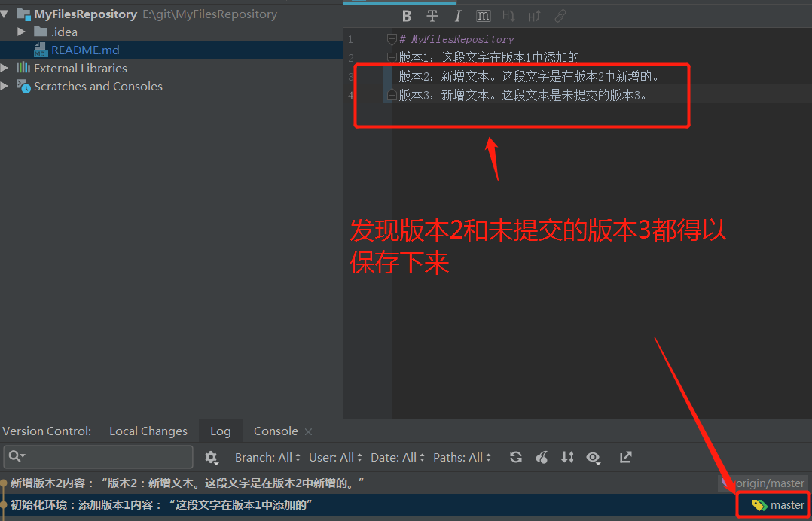Toggle bold formatting in the Markdown toolbar
Image resolution: width=812 pixels, height=521 pixels.
[x=407, y=16]
